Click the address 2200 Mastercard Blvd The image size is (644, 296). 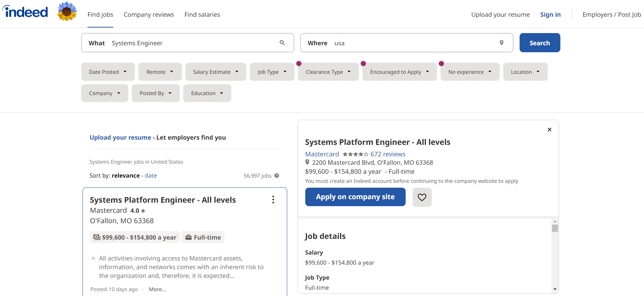click(x=373, y=163)
